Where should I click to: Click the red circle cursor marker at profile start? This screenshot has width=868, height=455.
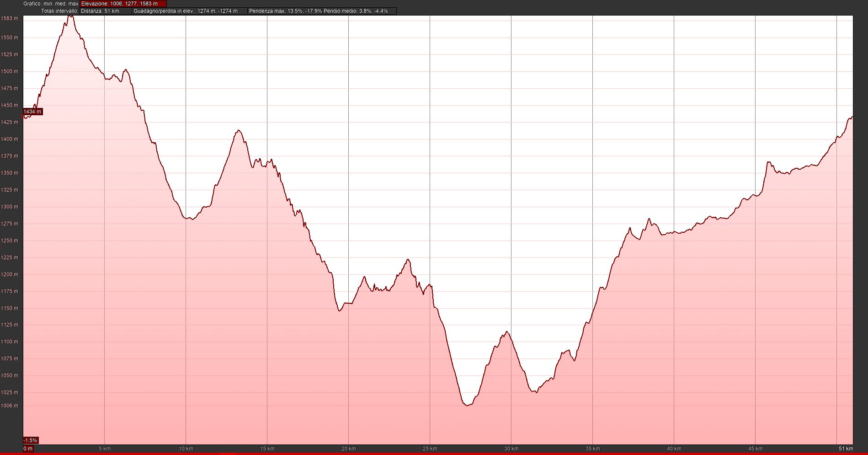click(24, 117)
